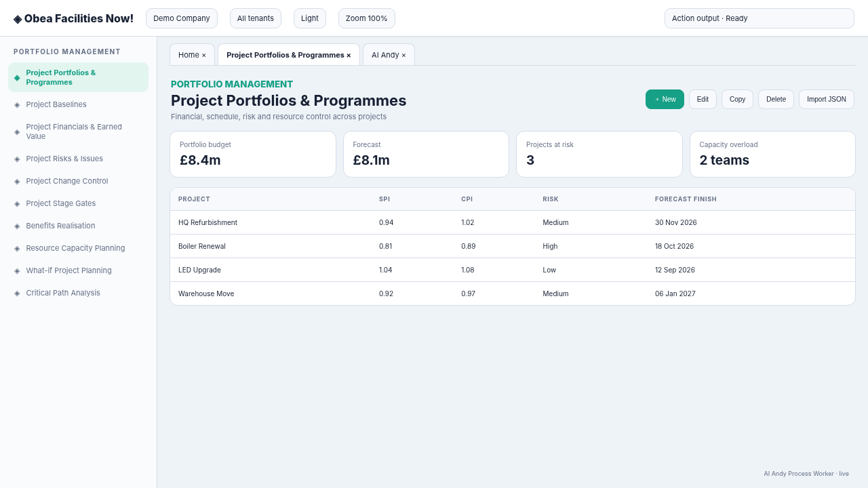868x488 pixels.
Task: Go to Resource Capacity Planning
Action: pyautogui.click(x=78, y=248)
